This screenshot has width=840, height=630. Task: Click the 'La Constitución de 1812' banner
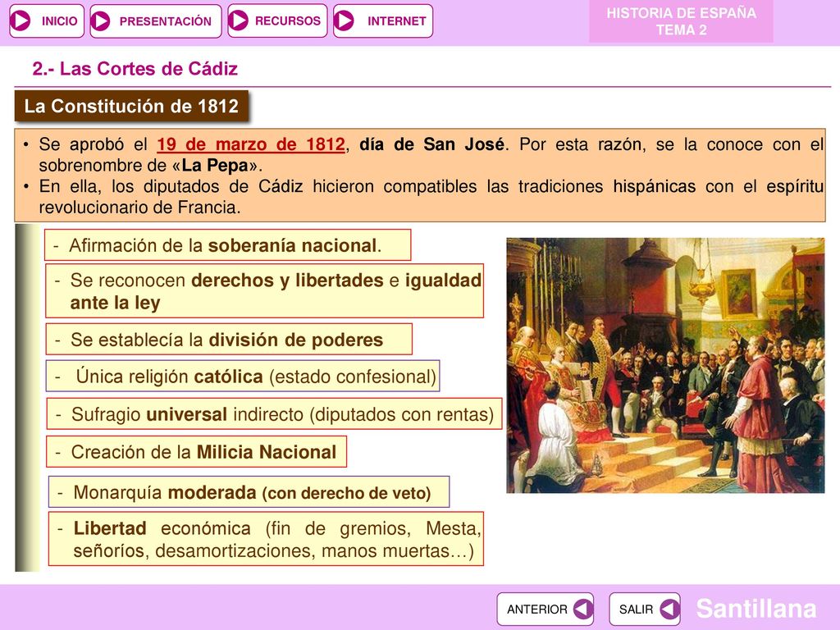[131, 106]
